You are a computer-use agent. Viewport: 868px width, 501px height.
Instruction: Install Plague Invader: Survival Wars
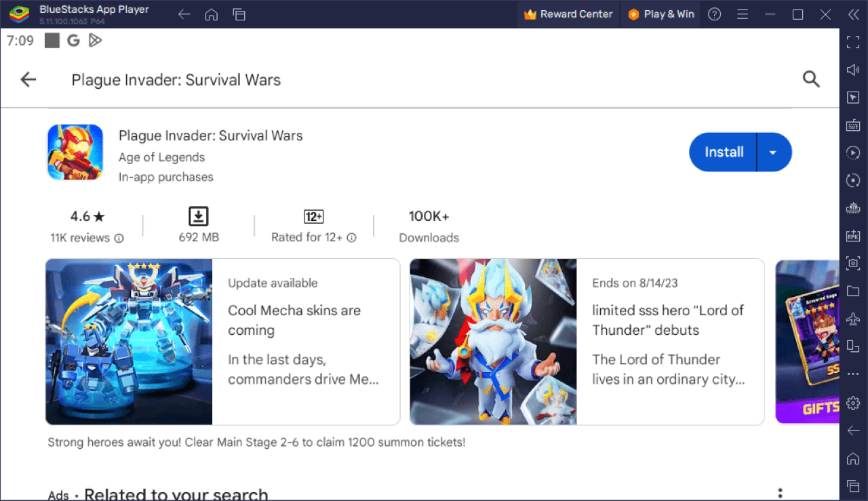(x=724, y=152)
